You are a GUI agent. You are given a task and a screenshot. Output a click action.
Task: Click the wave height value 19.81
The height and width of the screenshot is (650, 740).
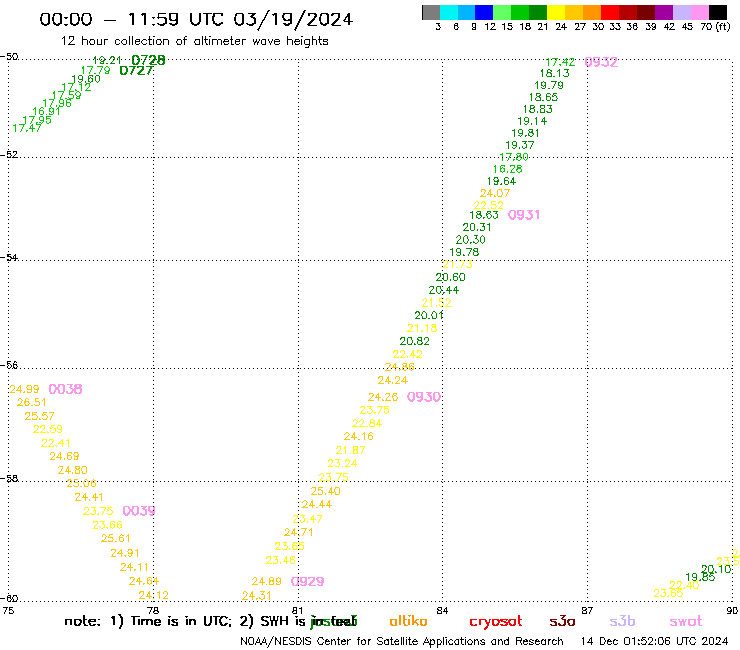click(525, 133)
